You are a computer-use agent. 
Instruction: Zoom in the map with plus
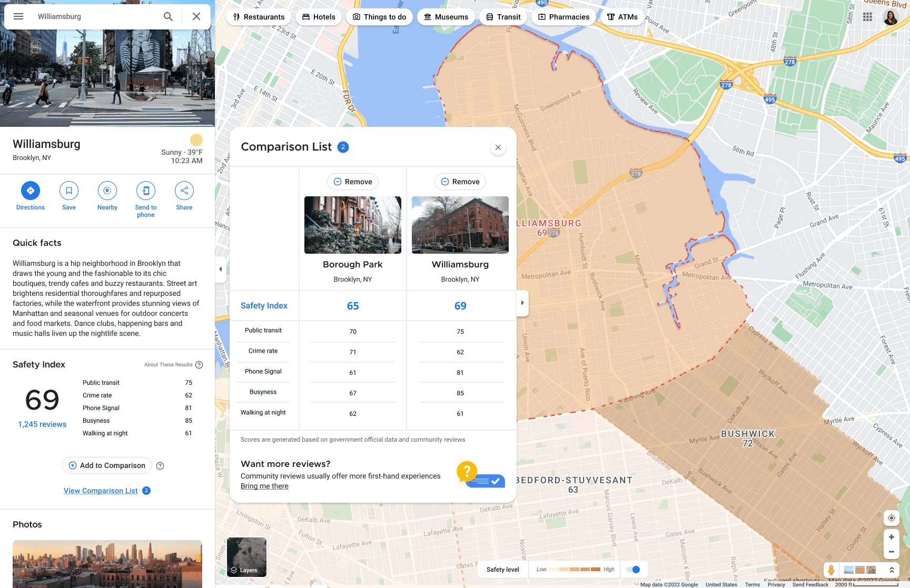(891, 537)
